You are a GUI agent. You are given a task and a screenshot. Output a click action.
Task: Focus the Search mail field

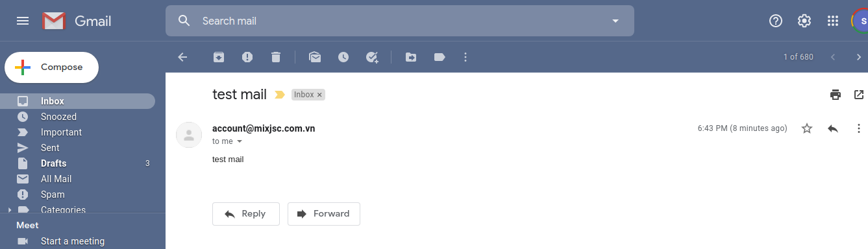(403, 21)
